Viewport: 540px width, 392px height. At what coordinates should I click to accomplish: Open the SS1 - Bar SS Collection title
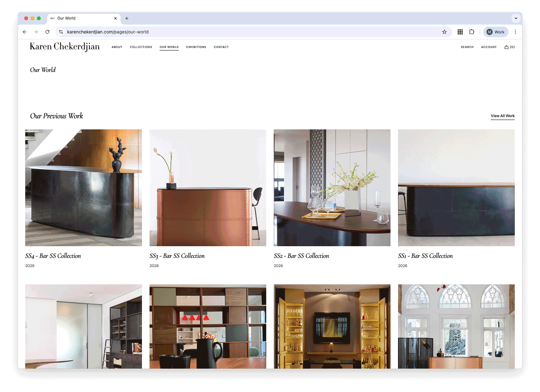425,256
